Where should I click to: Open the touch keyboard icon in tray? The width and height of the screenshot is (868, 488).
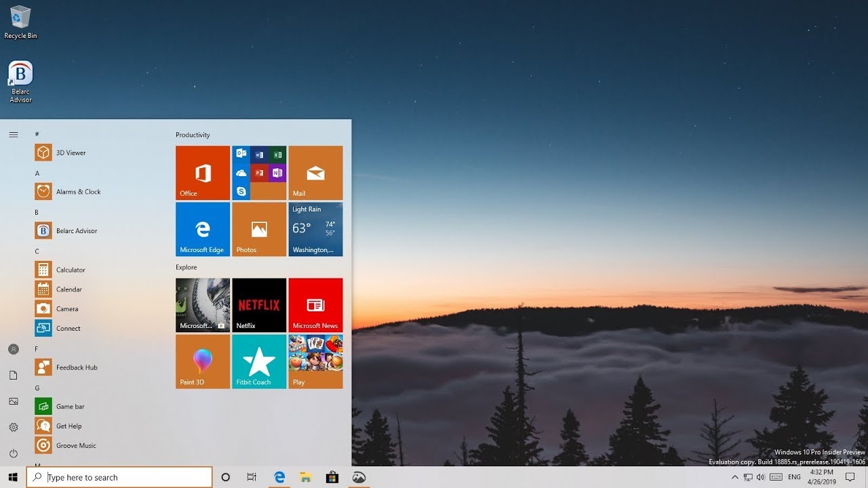coord(776,477)
